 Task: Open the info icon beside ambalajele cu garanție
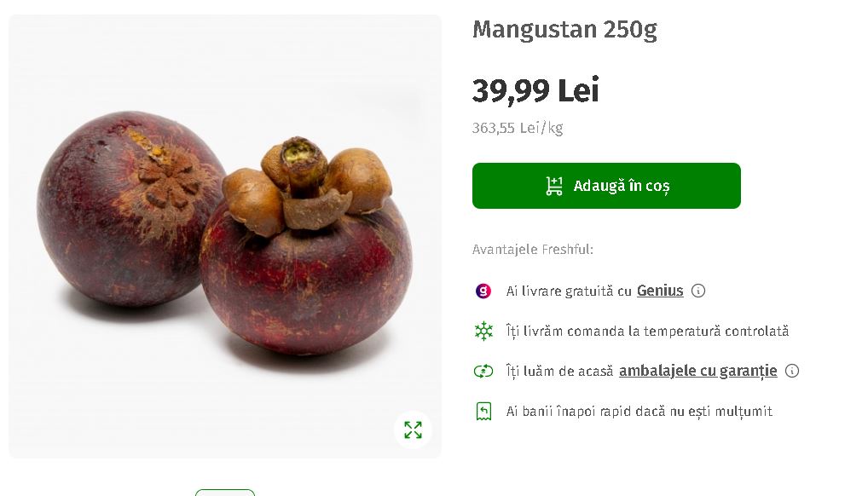click(792, 371)
